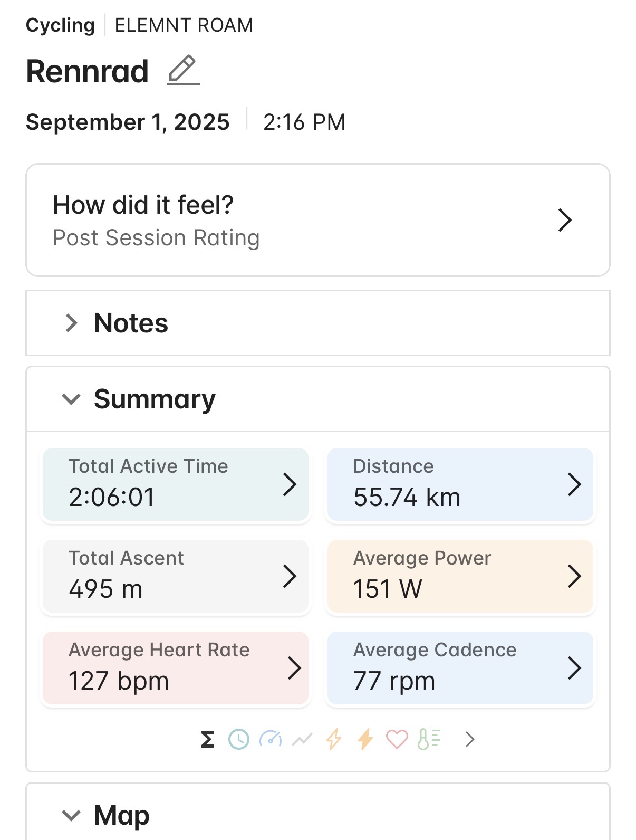Click the pencil edit icon beside Rennrad
Image resolution: width=636 pixels, height=840 pixels.
(x=183, y=71)
